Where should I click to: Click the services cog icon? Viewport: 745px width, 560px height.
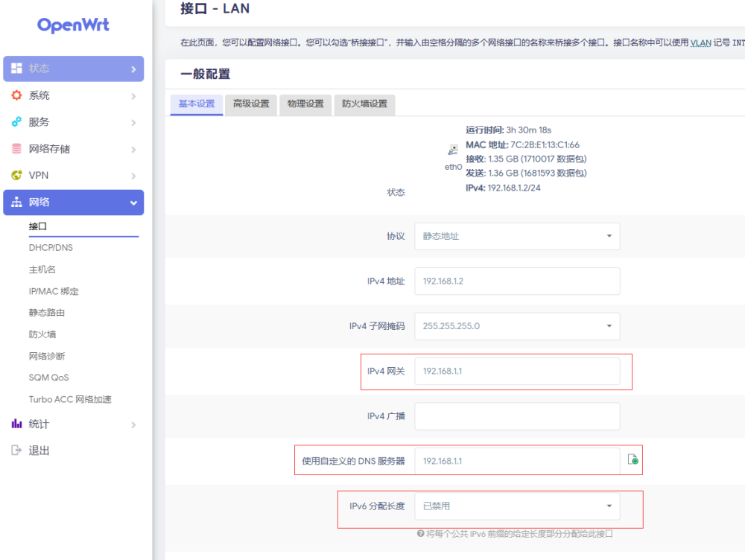tap(16, 122)
